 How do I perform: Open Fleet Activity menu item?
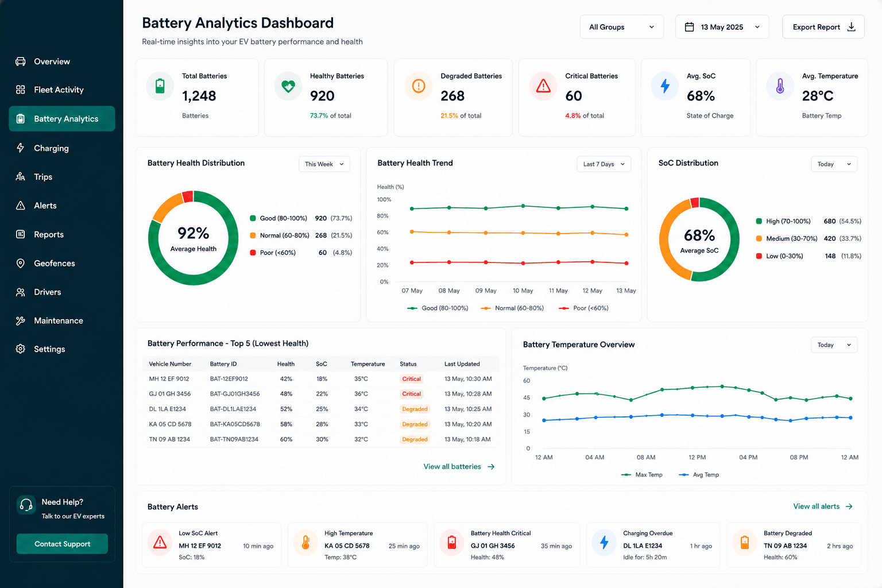coord(62,90)
